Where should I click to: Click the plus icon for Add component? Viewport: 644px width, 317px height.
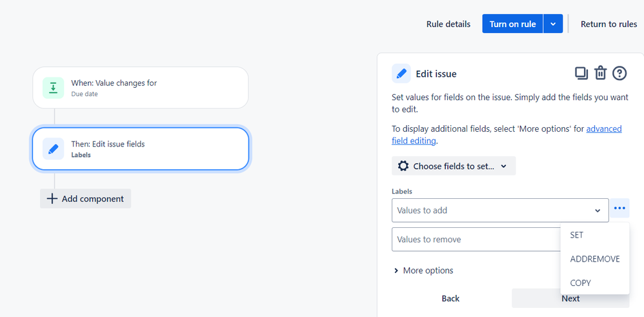pyautogui.click(x=52, y=199)
